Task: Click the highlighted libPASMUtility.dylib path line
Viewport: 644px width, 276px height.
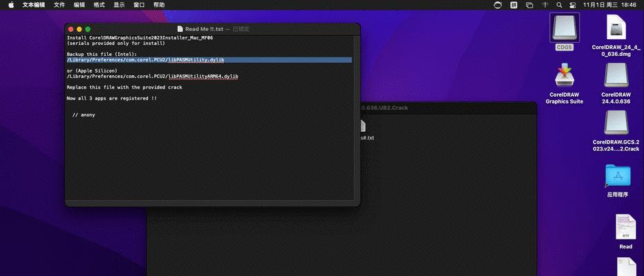Action: tap(209, 60)
